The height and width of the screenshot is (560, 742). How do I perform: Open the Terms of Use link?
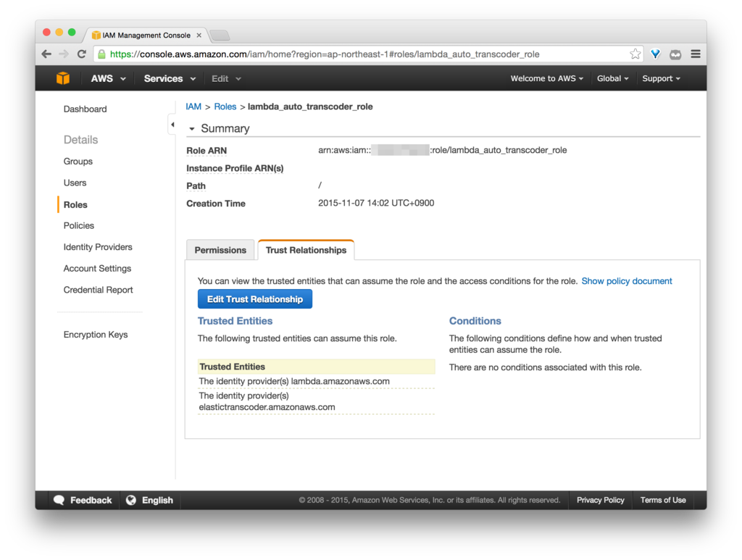click(x=663, y=500)
